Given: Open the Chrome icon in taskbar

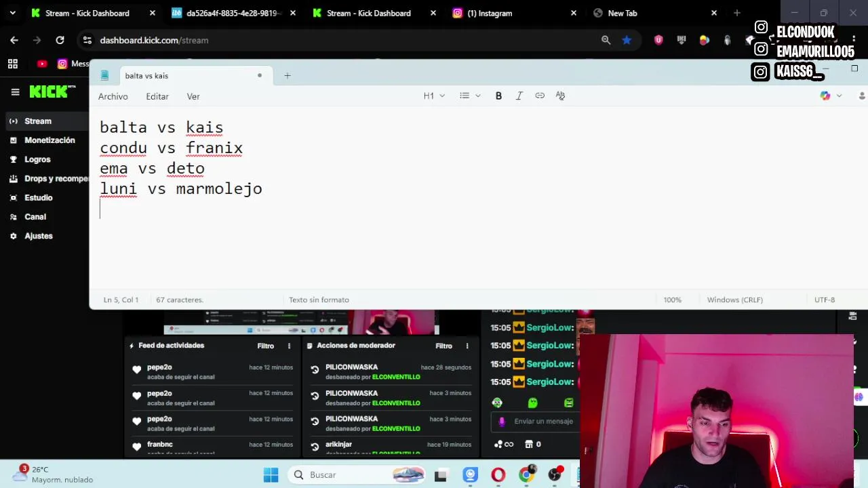Looking at the screenshot, I should (526, 475).
